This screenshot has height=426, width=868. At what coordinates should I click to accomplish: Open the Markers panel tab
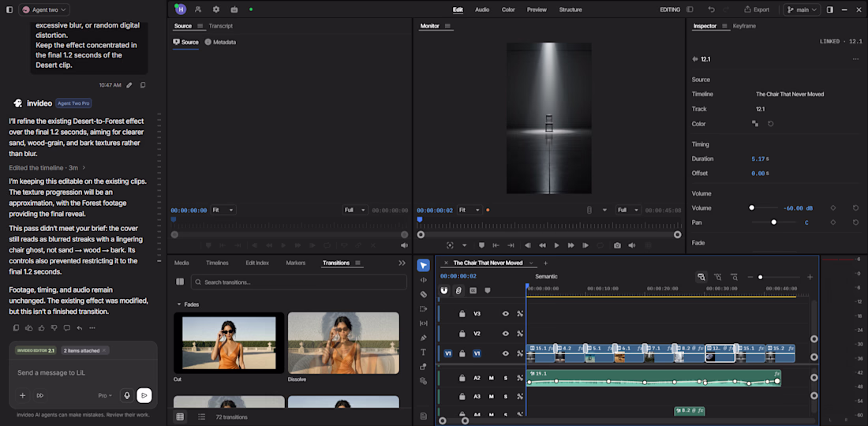point(296,263)
